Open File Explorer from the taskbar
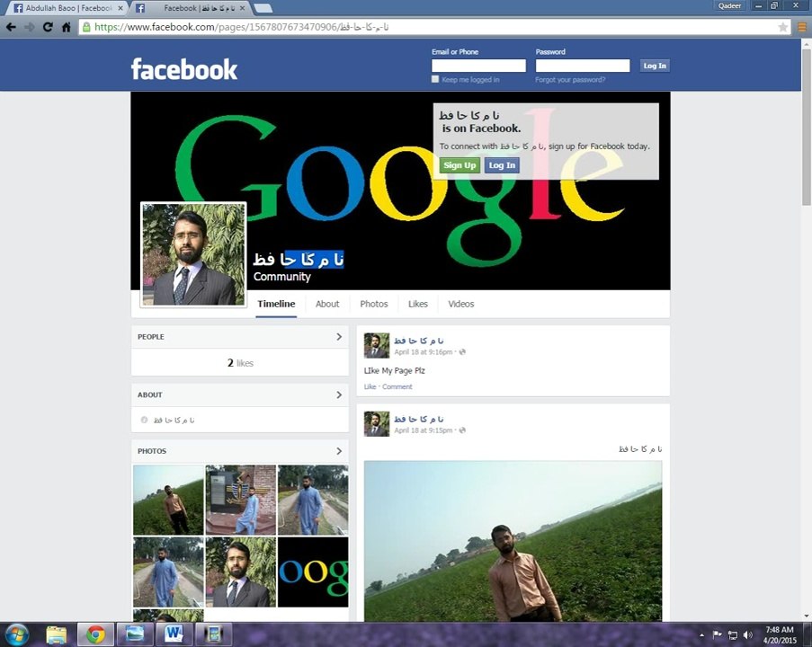This screenshot has width=812, height=647. 56,634
